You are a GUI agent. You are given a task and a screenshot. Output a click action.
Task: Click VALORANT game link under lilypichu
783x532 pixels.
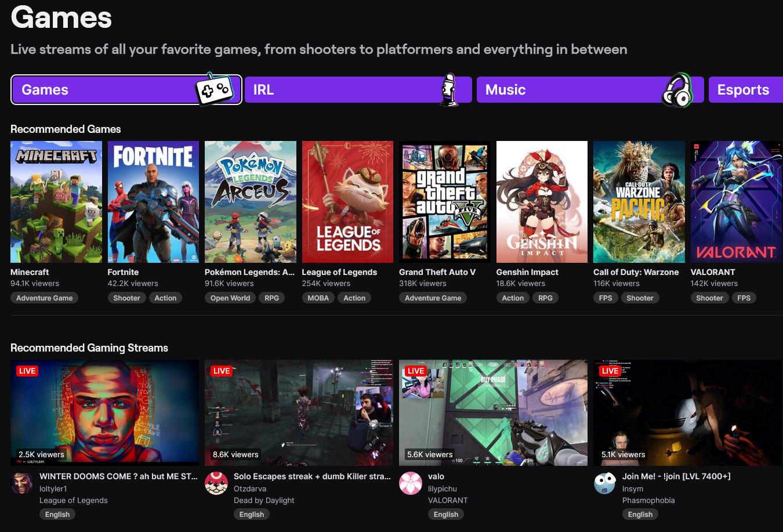click(448, 501)
